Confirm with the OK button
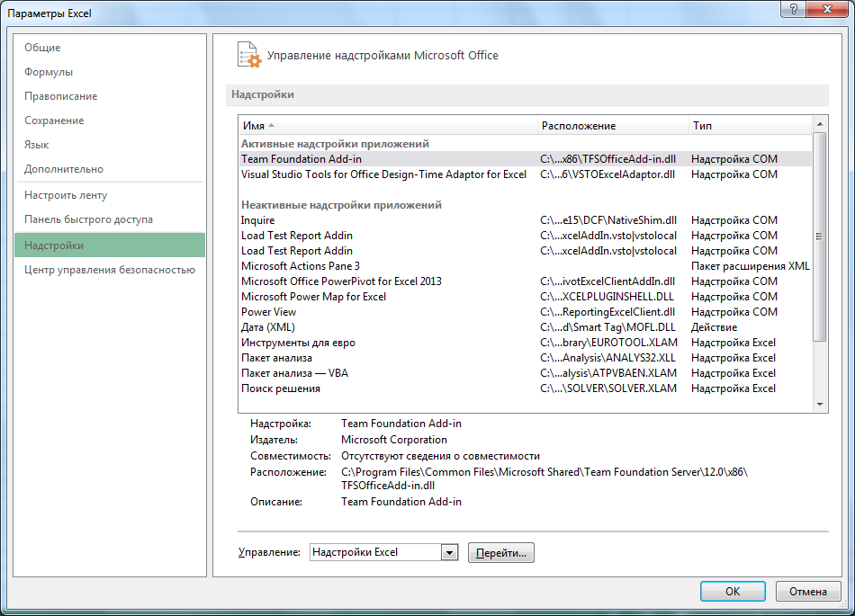 (733, 591)
